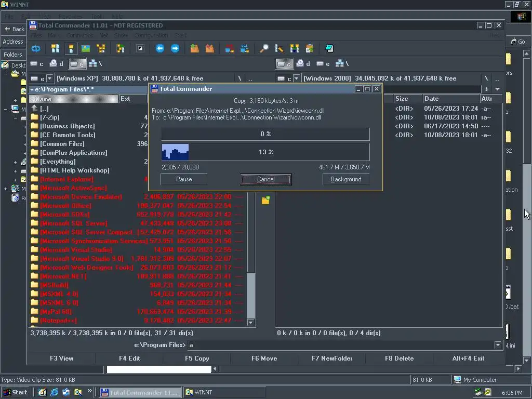
Task: Click the invert selection toolbar icon
Action: coord(140,48)
